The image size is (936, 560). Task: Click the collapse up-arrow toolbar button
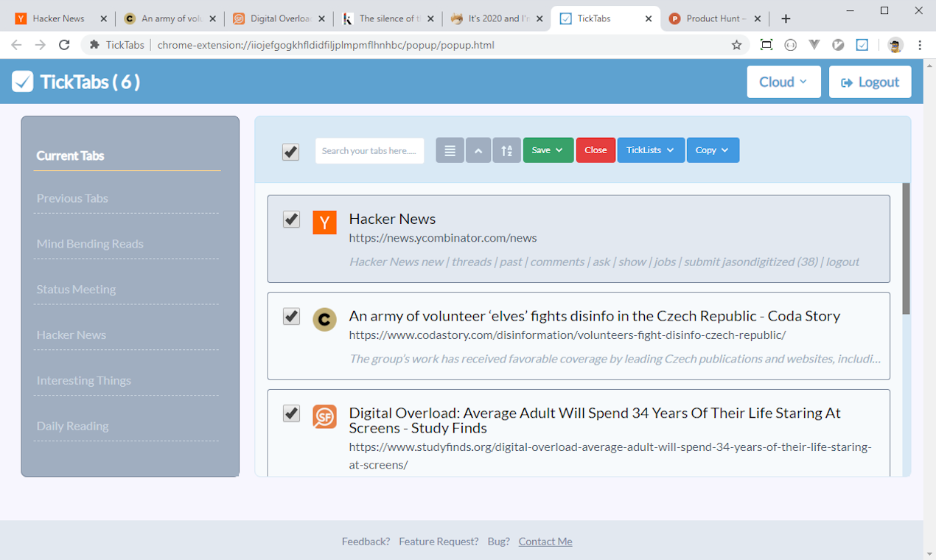pyautogui.click(x=478, y=150)
